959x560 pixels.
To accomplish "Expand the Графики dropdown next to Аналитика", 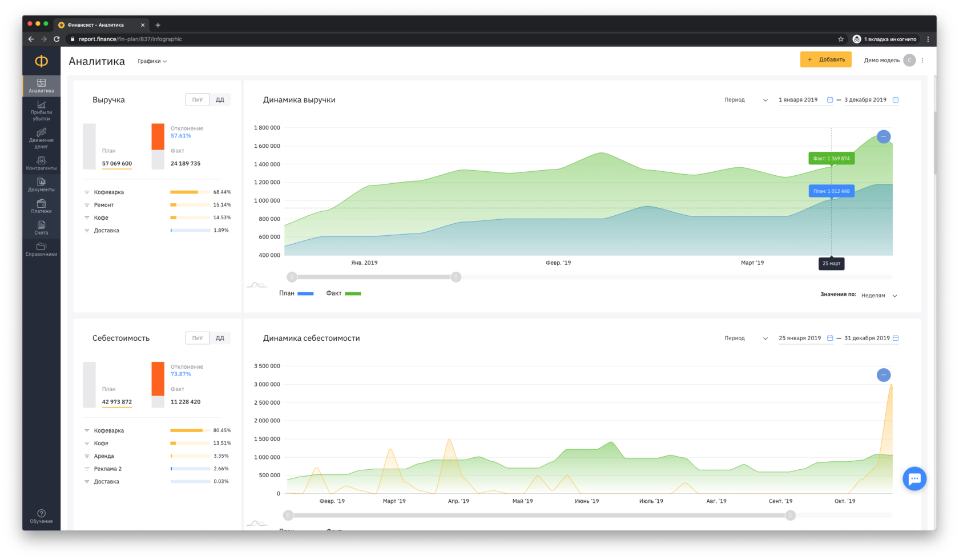I will 152,61.
